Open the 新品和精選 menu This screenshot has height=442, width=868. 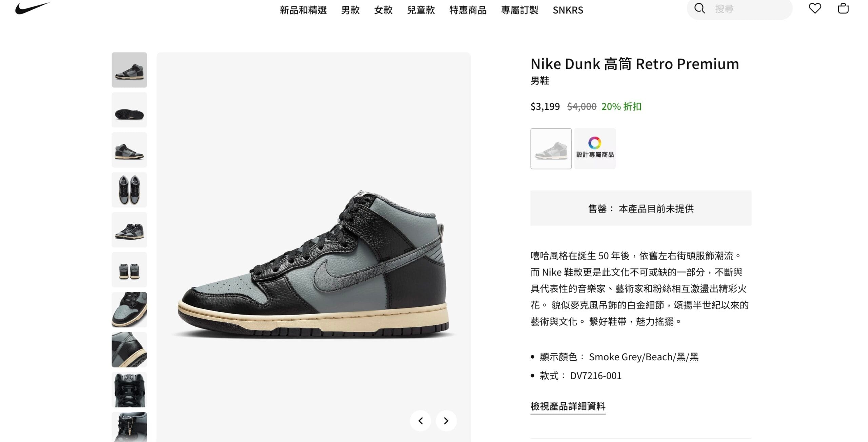(x=303, y=10)
